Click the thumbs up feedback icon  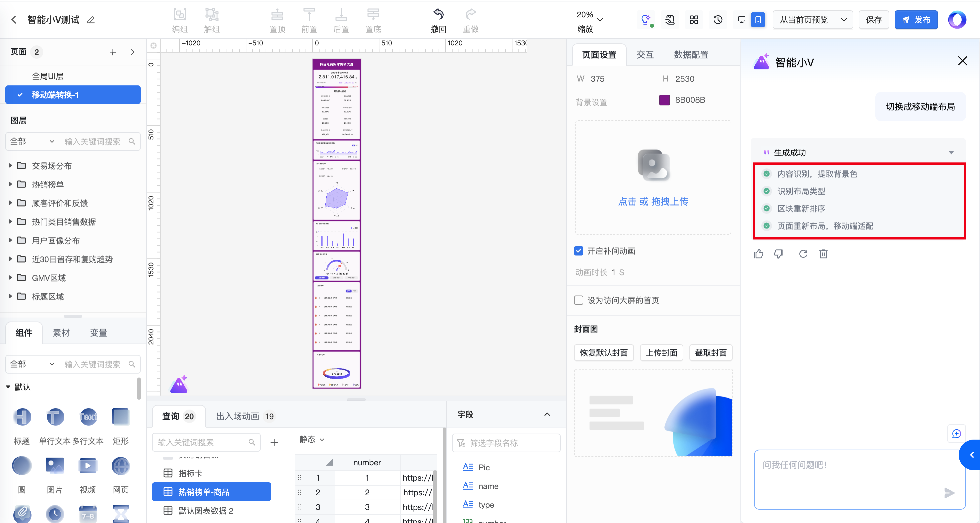[758, 254]
